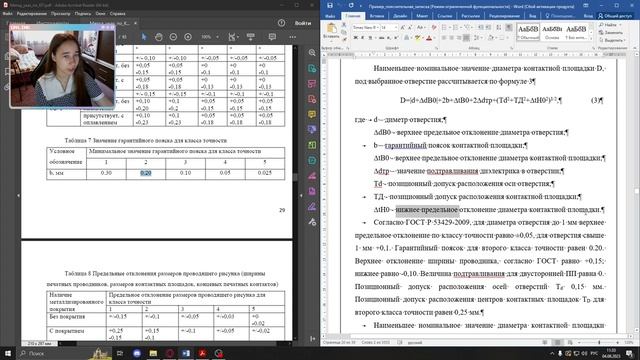The width and height of the screenshot is (640, 360).
Task: Click Acrobat sidebar search magnifier icon
Action: tap(312, 53)
